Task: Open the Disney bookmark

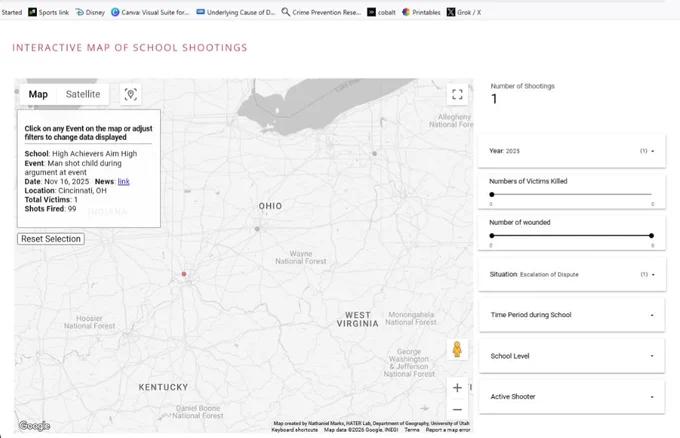Action: tap(90, 12)
